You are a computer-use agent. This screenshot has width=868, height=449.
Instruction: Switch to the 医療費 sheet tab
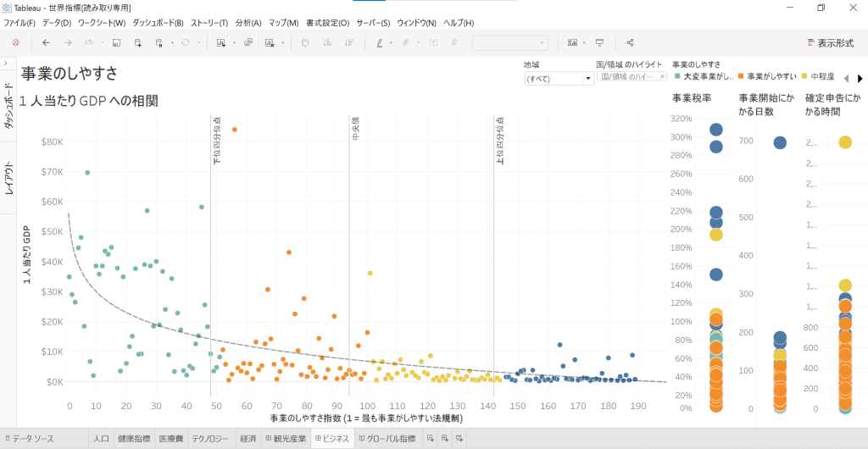coord(171,439)
